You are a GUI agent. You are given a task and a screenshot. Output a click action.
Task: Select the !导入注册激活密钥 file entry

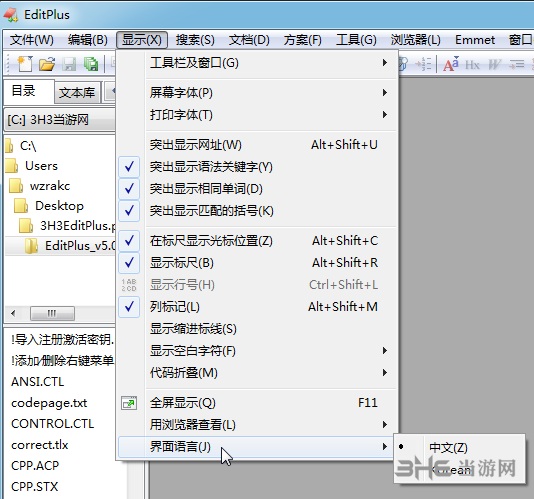(x=63, y=340)
